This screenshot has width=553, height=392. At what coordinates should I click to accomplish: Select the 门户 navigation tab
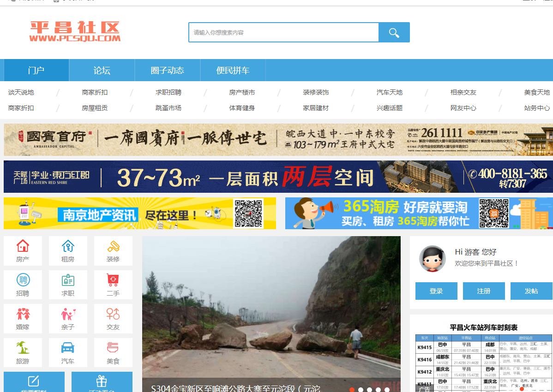click(36, 71)
